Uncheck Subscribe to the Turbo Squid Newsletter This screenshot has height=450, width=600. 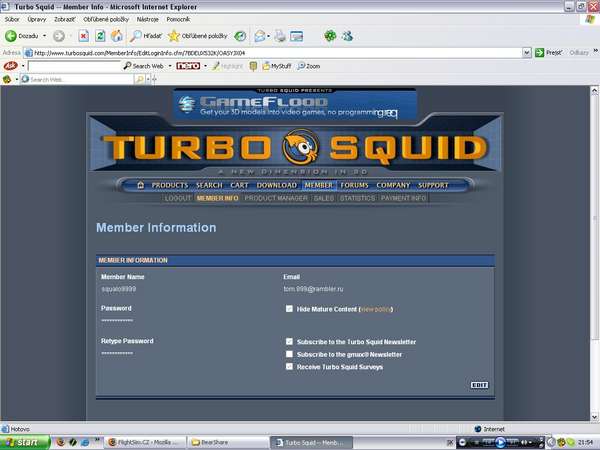(289, 341)
